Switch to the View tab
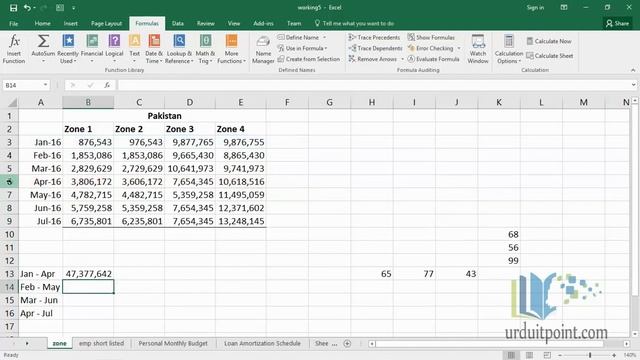 click(x=234, y=24)
